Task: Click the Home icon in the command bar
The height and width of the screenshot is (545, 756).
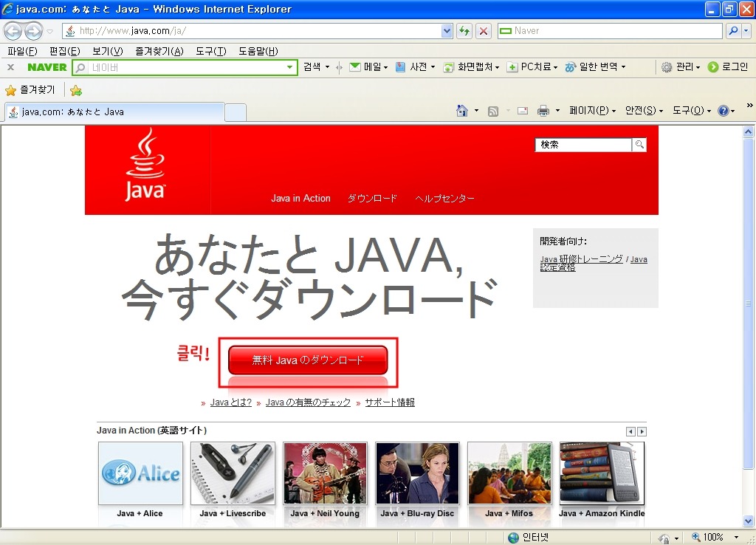Action: point(462,111)
